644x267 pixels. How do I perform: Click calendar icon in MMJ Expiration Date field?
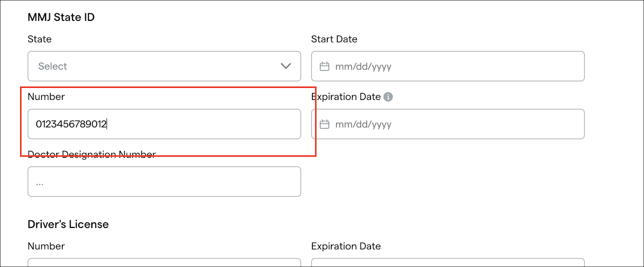pos(324,124)
